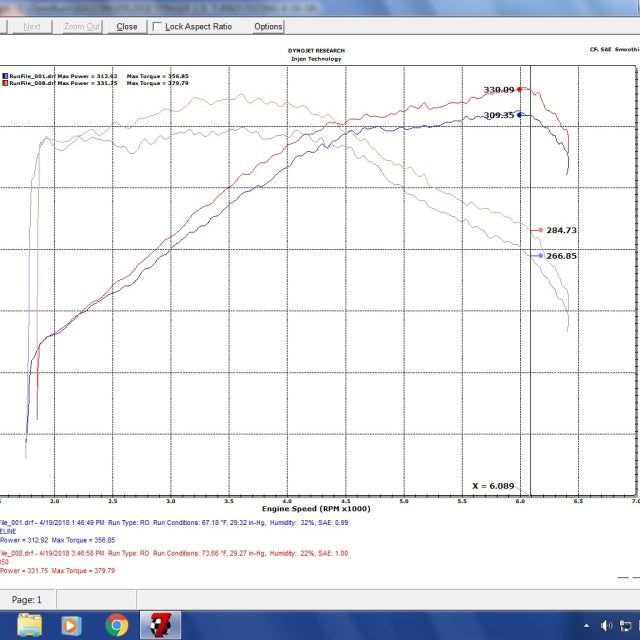Click the Dynojet app taskbar icon
Screen dimensions: 640x640
[160, 625]
